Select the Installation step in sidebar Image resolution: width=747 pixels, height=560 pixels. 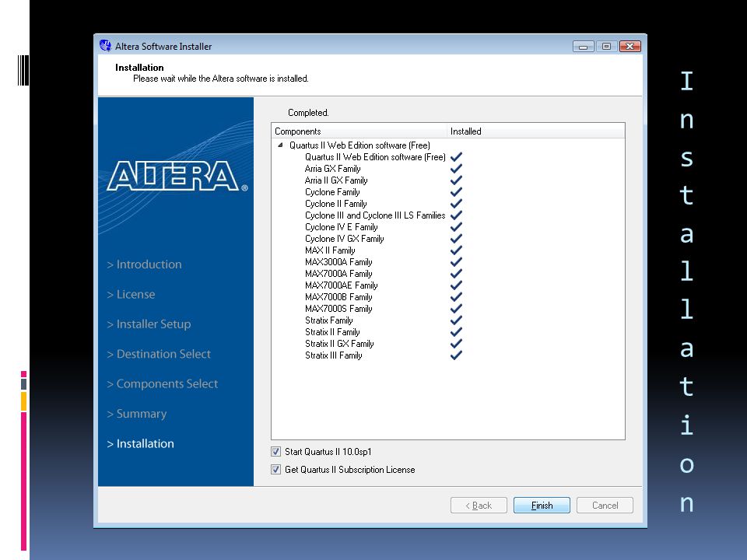tap(141, 444)
